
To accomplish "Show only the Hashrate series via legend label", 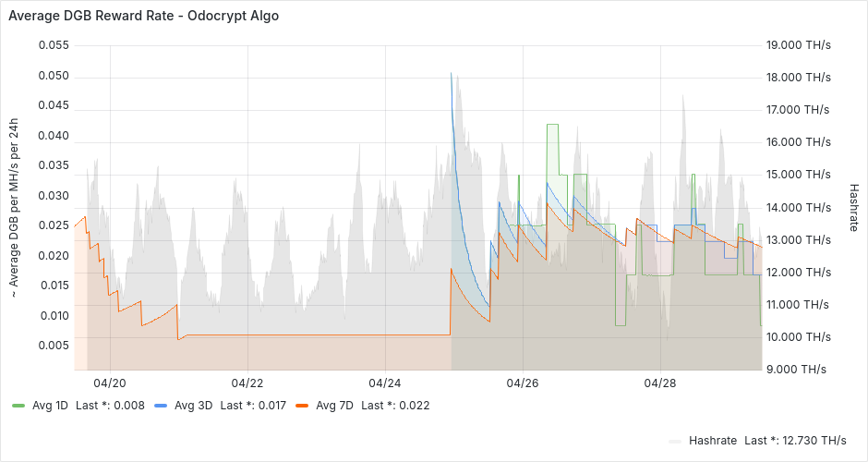I will tap(711, 440).
